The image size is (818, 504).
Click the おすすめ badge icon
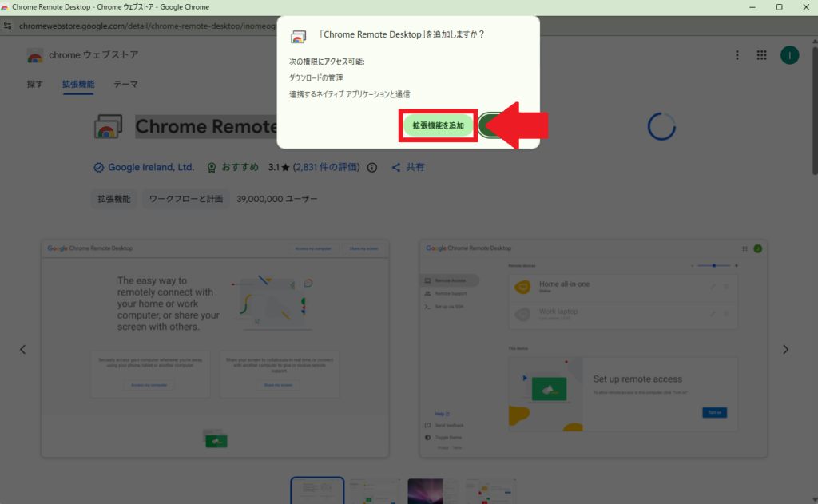click(x=212, y=168)
